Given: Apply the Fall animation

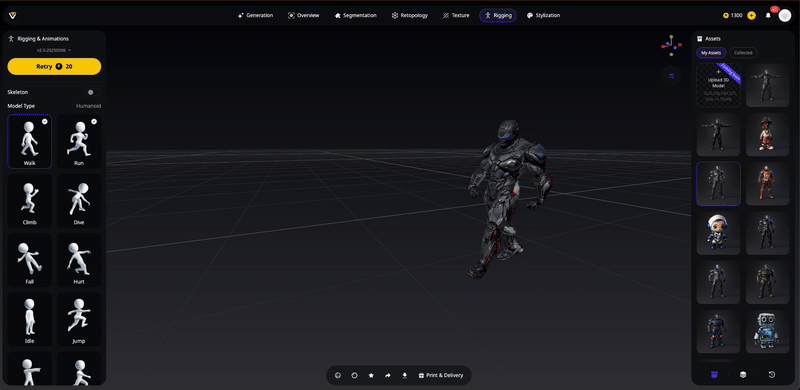Looking at the screenshot, I should coord(29,260).
